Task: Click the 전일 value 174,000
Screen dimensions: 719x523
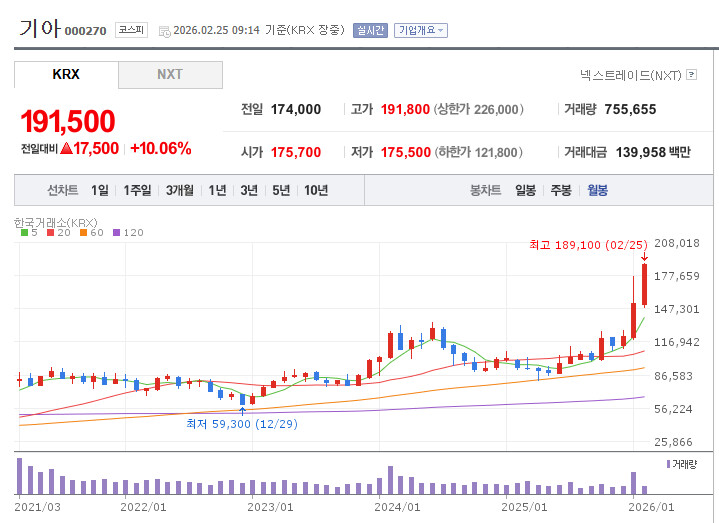Action: [296, 110]
